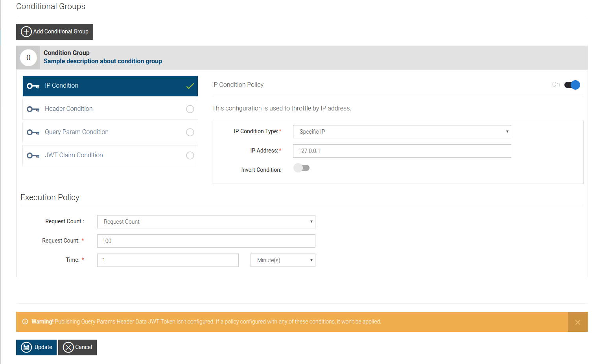Select the Header Condition tab
This screenshot has height=364, width=599.
(110, 109)
